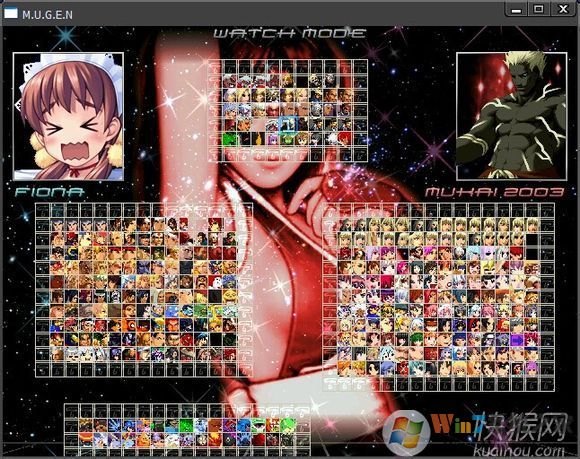
Task: Close the M.U.G.E.N window
Action: click(563, 9)
